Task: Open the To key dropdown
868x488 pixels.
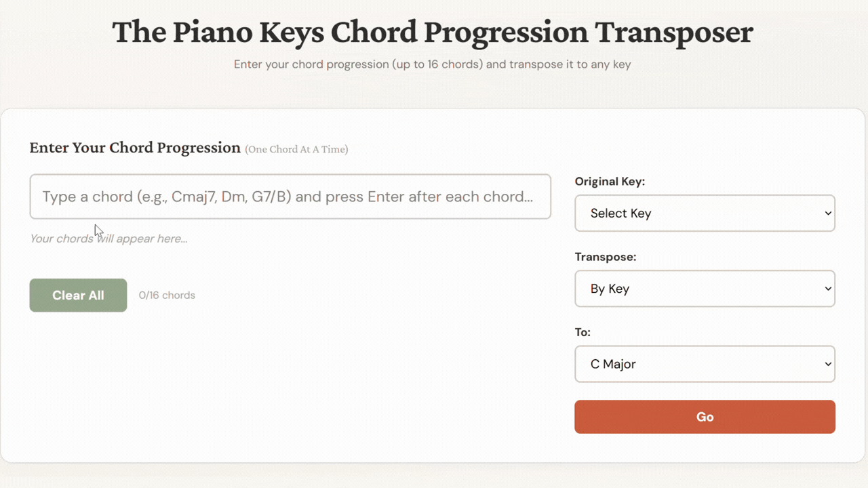Action: [704, 364]
